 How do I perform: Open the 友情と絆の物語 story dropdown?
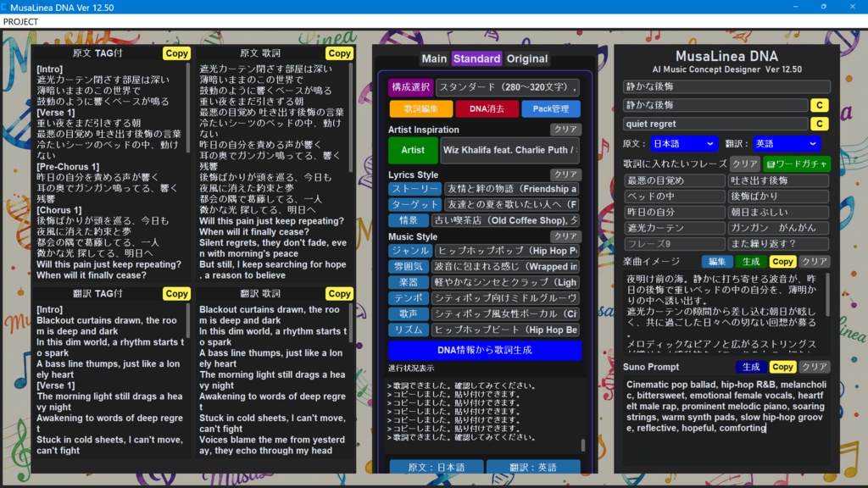tap(511, 189)
